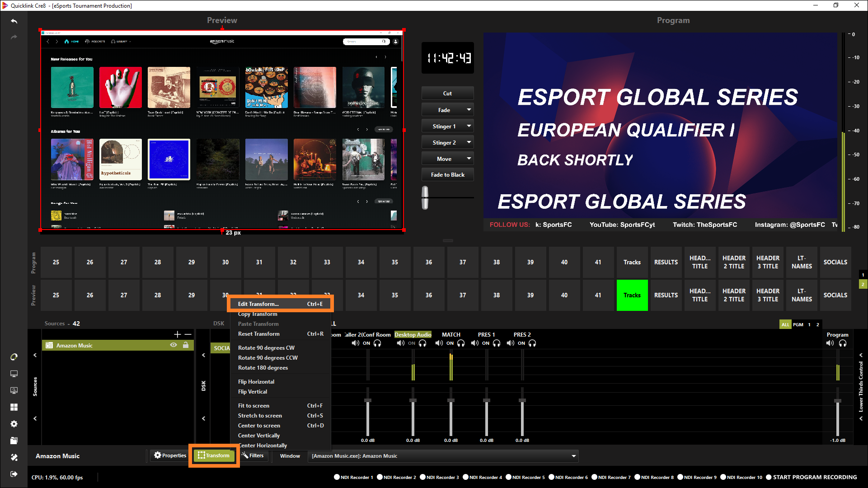Open the Window selection combo box
868x488 pixels.
[443, 456]
